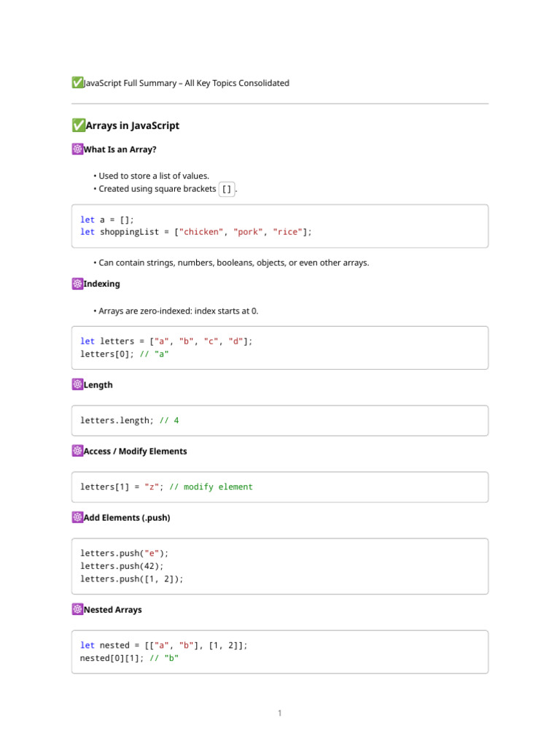Viewport: 560px width, 747px height.
Task: Click the purple icon beside What Is an Array?
Action: (x=77, y=150)
